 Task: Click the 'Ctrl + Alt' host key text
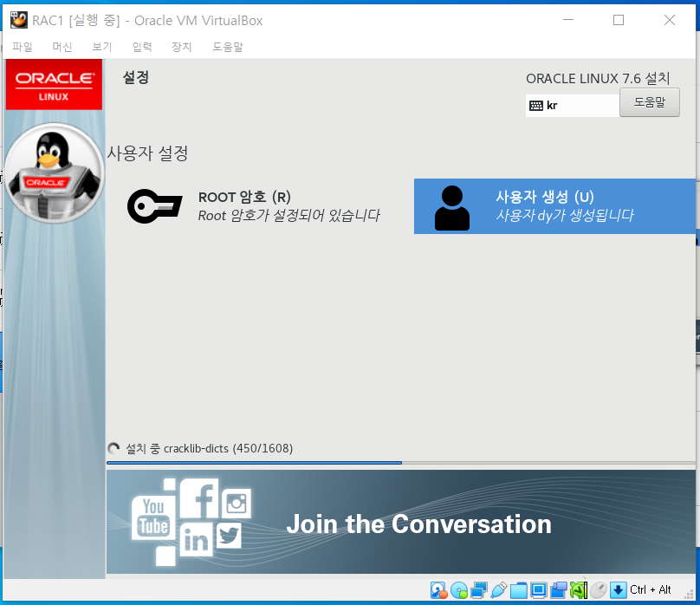tap(651, 589)
